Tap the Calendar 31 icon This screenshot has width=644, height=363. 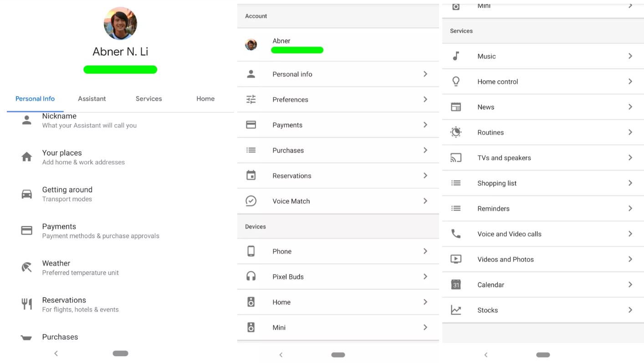[x=456, y=285]
